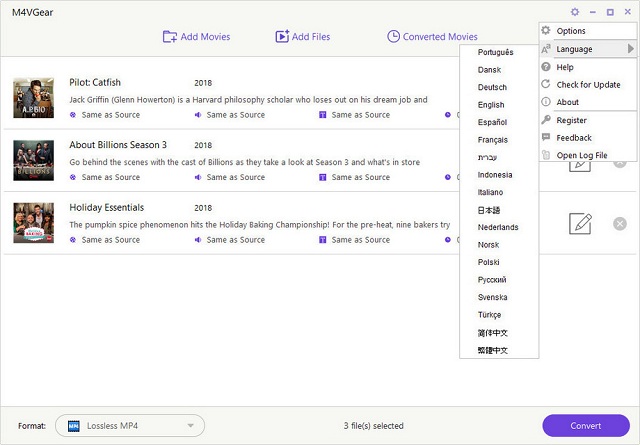The height and width of the screenshot is (445, 640).
Task: Open the About Billions Season 3 thumbnail
Action: point(33,160)
